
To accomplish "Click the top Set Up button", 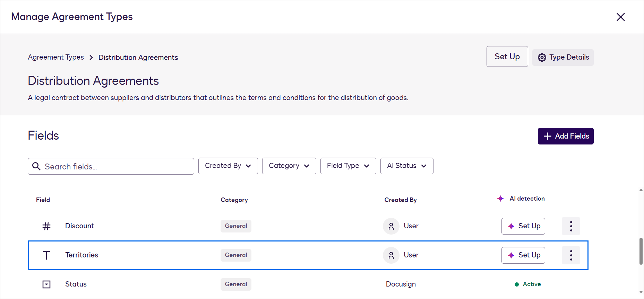I will 507,56.
